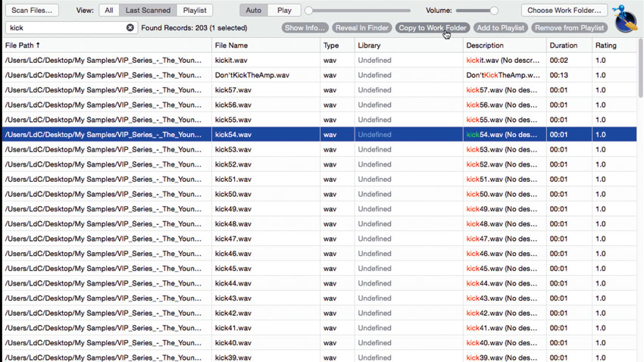
Task: Sort by the Duration column header
Action: tap(563, 45)
